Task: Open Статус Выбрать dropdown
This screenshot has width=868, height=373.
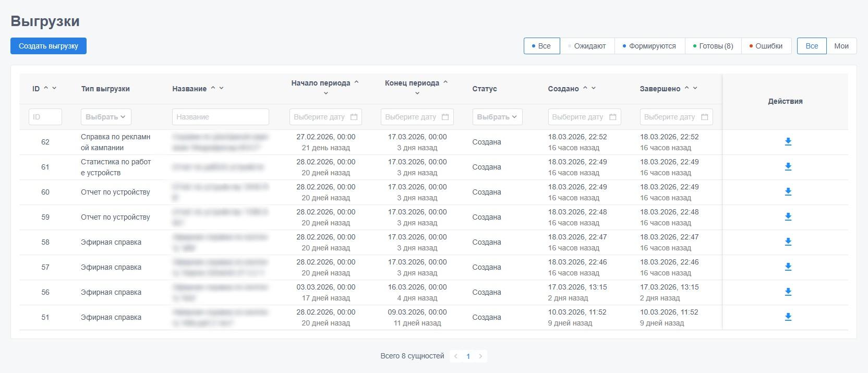Action: point(497,117)
